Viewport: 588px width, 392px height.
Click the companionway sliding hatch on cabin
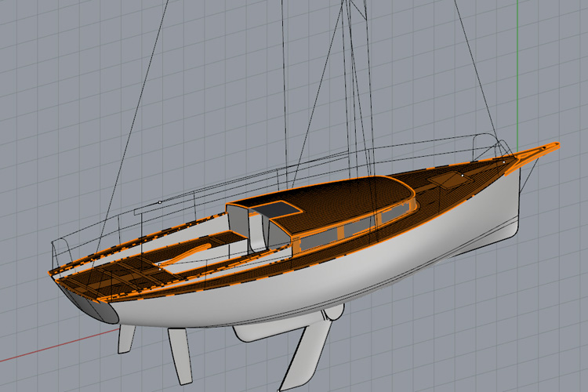click(x=274, y=209)
